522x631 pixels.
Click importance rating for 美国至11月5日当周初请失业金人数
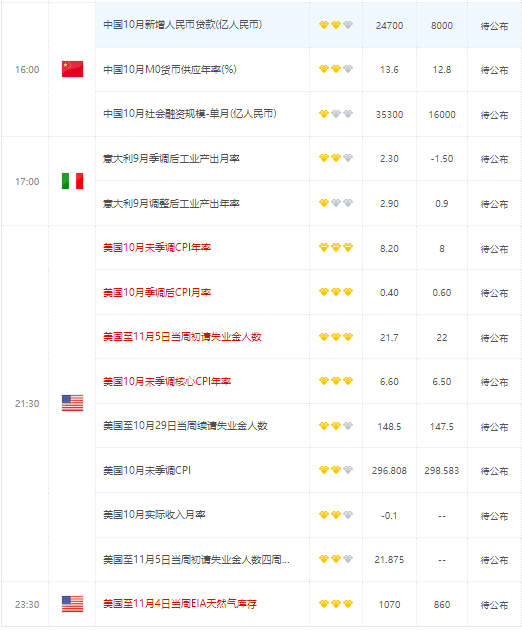(x=336, y=337)
